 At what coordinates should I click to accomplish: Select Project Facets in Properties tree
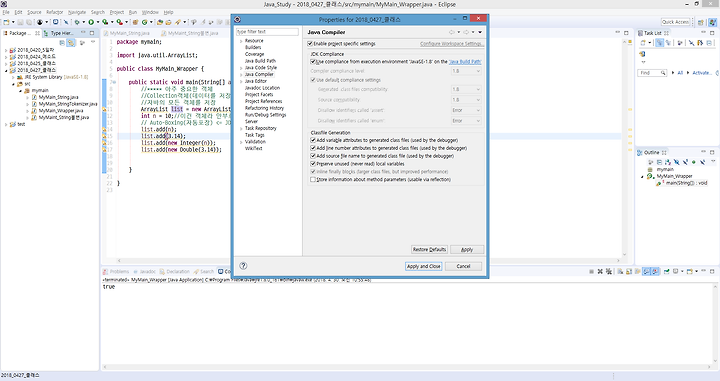pyautogui.click(x=259, y=95)
